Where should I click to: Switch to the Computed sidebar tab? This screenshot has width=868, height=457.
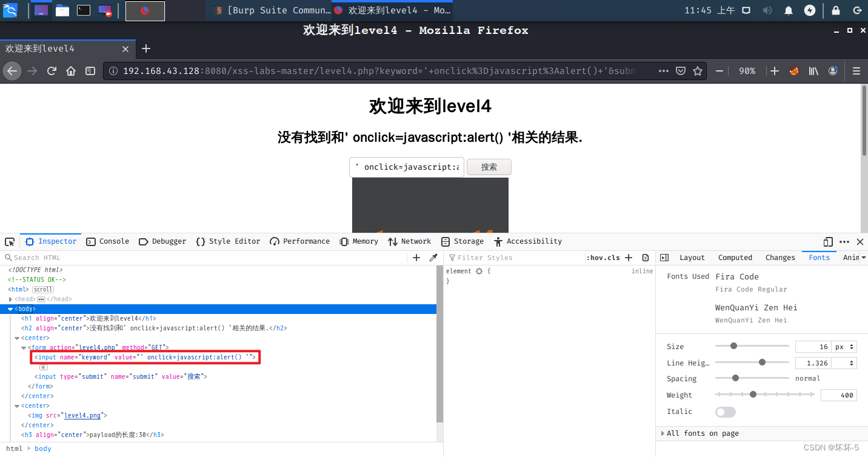[735, 258]
